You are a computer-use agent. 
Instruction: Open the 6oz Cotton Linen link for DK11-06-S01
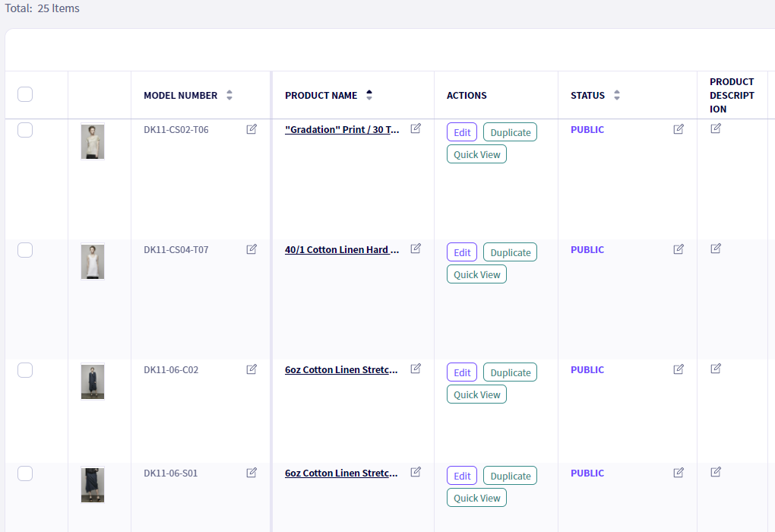[x=341, y=473]
